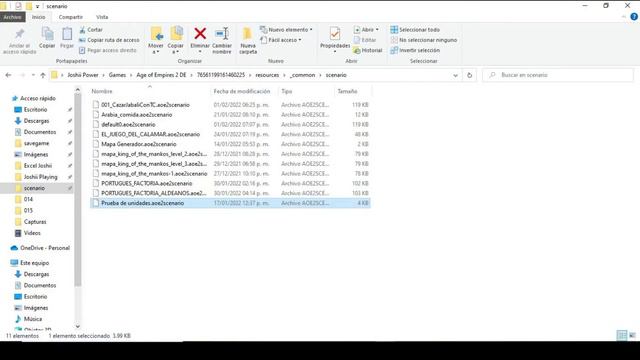Select 001_CazarJabaliConTC.aoe2scenario file
The width and height of the screenshot is (640, 360).
pos(230,105)
